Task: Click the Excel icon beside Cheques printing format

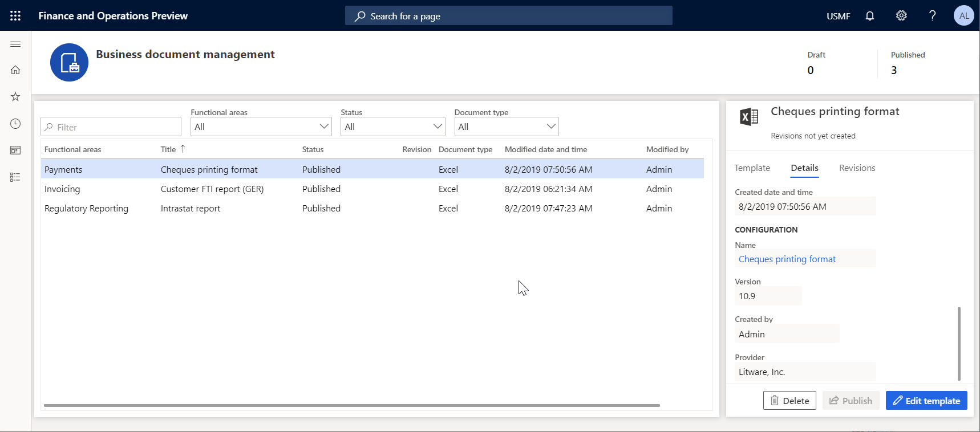Action: 749,117
